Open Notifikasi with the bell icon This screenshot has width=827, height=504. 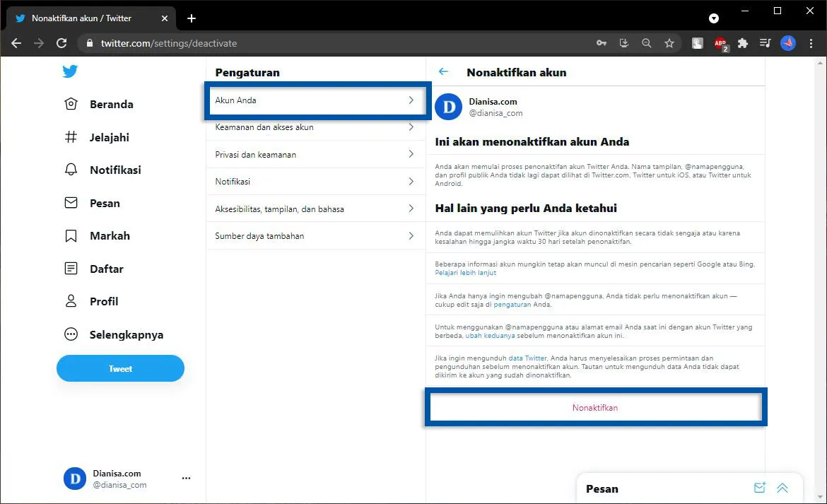tap(71, 170)
